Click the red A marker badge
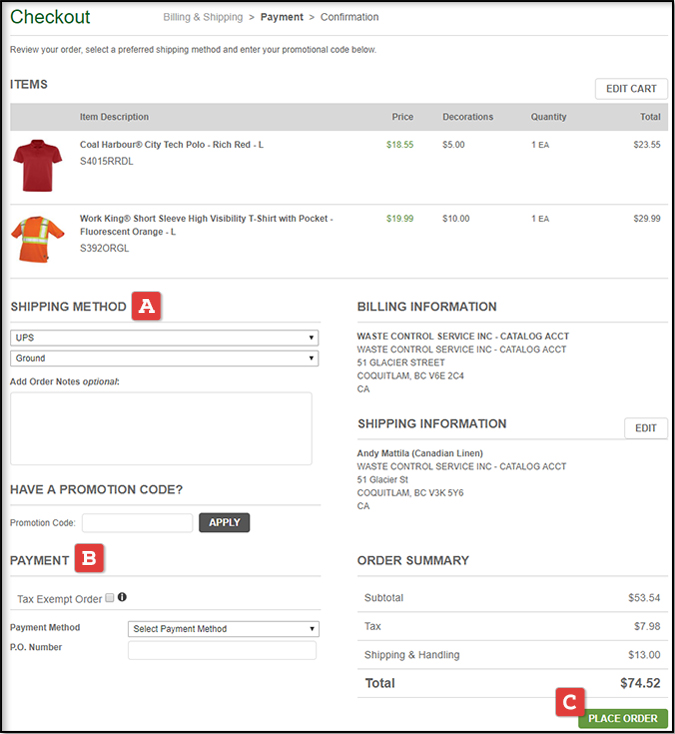The height and width of the screenshot is (734, 675). [146, 307]
